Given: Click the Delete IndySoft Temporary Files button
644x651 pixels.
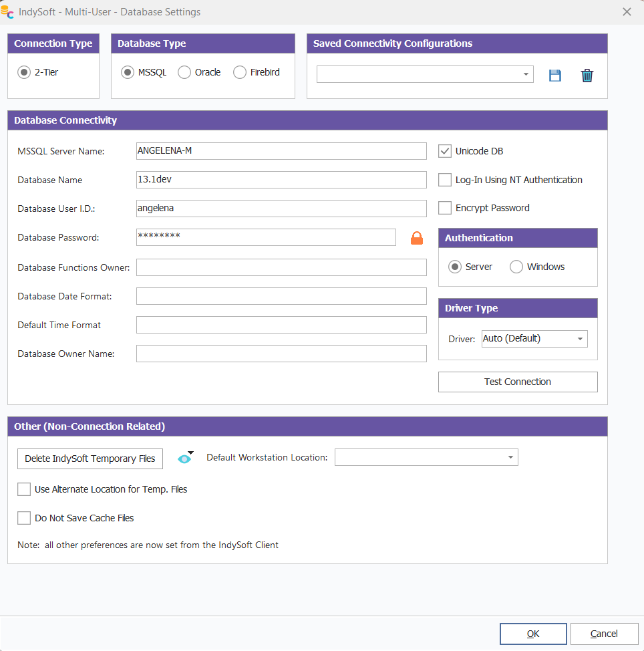Looking at the screenshot, I should (90, 459).
